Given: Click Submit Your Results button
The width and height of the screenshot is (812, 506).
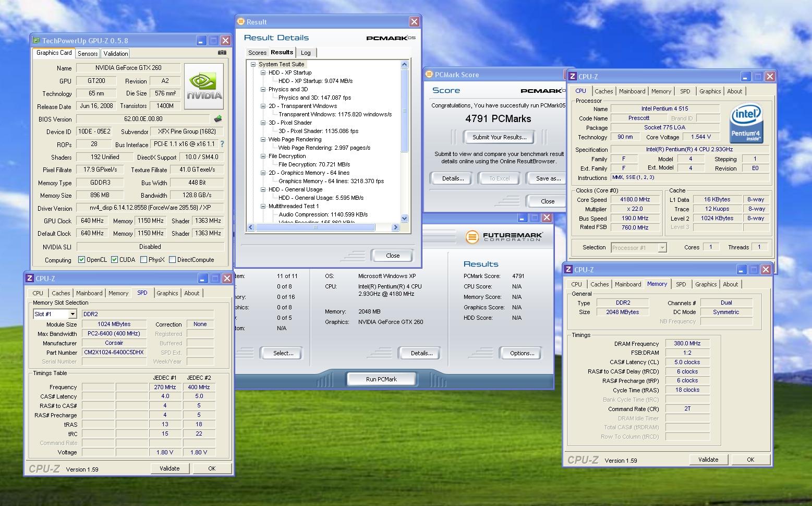Looking at the screenshot, I should click(x=500, y=137).
